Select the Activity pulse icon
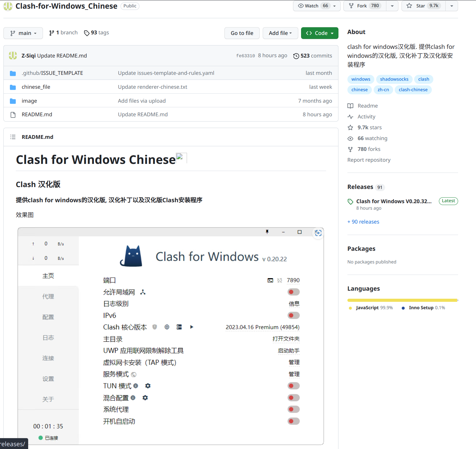The image size is (476, 449). pos(351,117)
